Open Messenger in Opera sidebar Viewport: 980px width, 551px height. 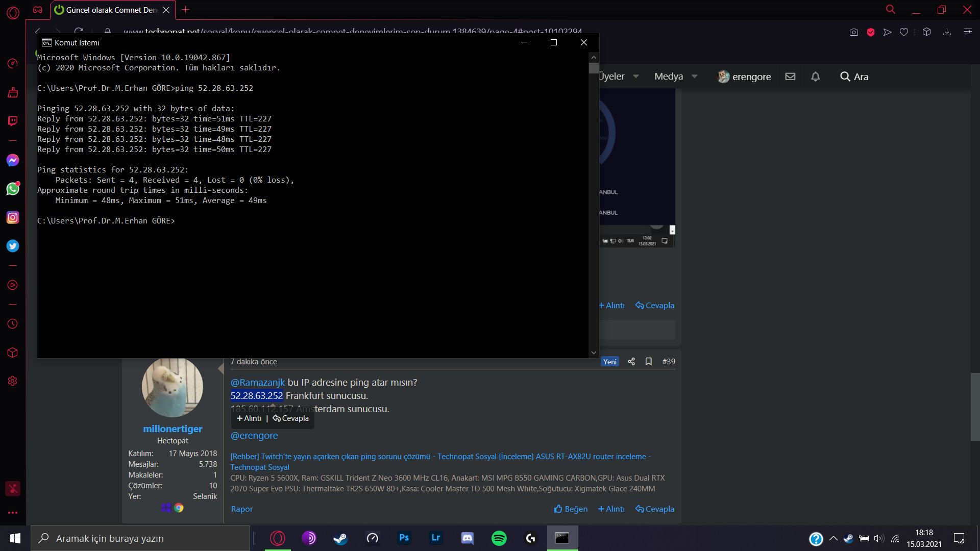tap(13, 160)
